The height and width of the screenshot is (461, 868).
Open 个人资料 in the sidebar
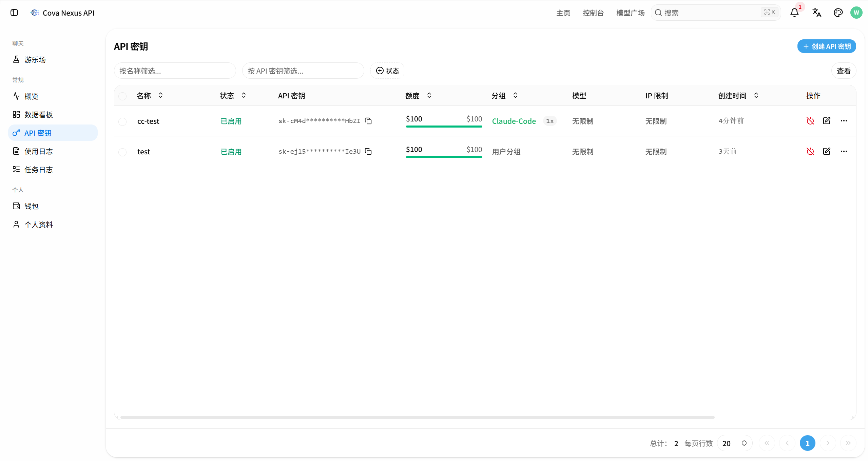tap(53, 225)
